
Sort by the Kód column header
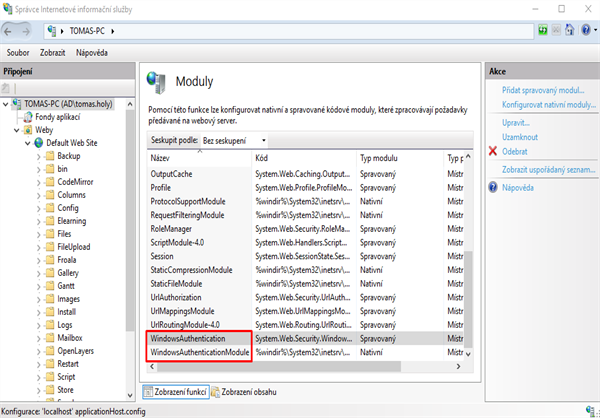pyautogui.click(x=304, y=158)
